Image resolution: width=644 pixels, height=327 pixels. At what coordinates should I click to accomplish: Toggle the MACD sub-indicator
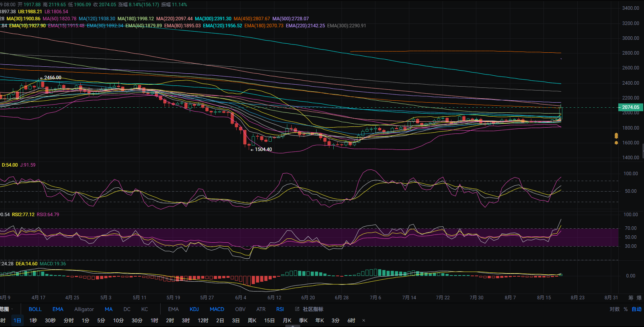(x=217, y=309)
